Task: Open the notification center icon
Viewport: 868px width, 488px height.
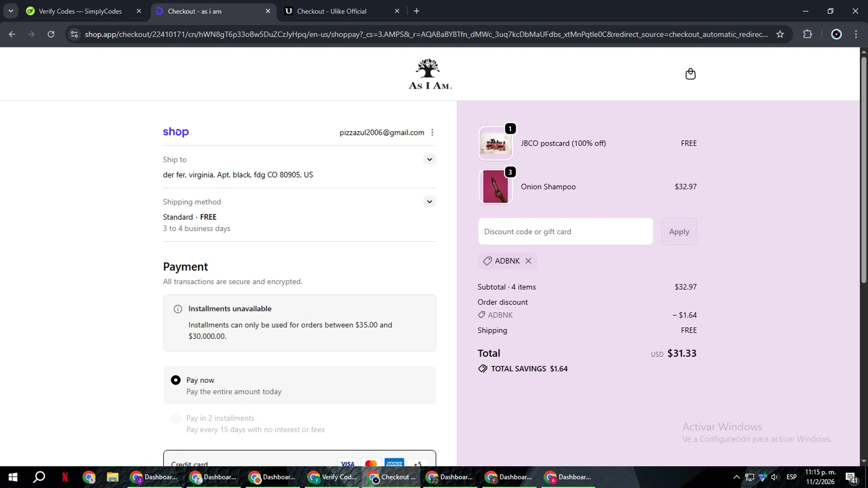Action: point(852,478)
